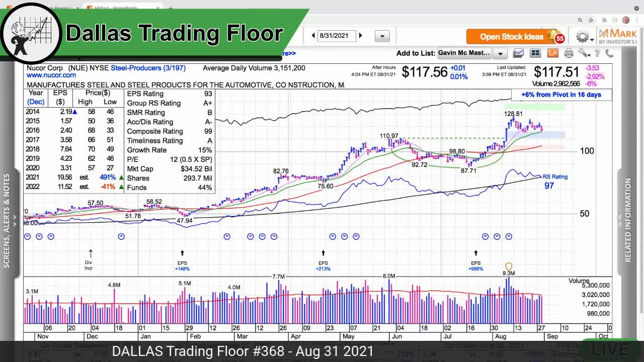Select the -41% 2022 estimate change
The height and width of the screenshot is (362, 644).
108,187
